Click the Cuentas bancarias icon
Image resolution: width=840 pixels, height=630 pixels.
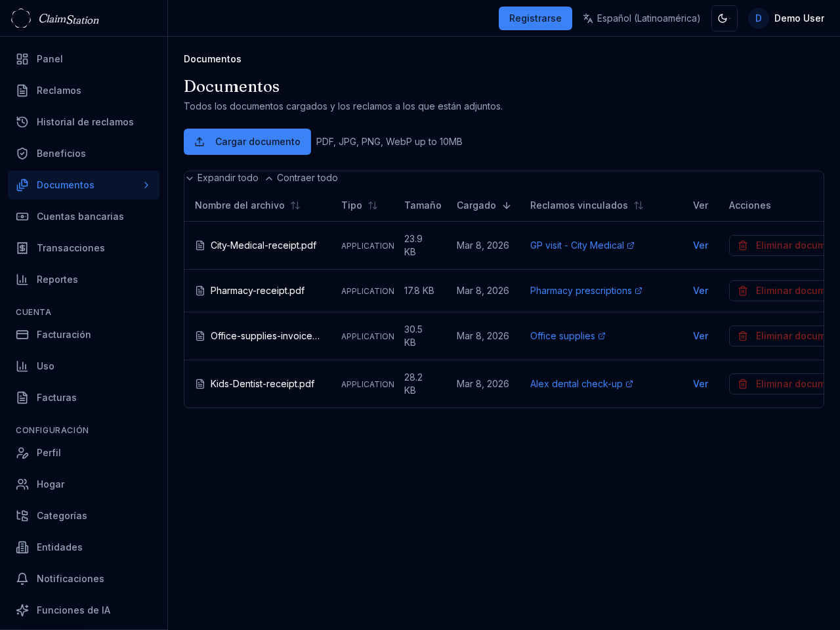pyautogui.click(x=22, y=217)
